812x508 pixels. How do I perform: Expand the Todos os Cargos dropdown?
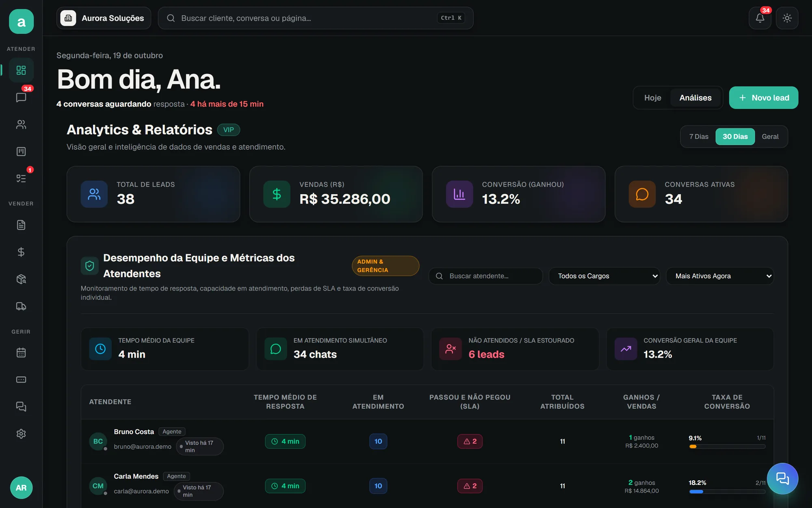(604, 276)
